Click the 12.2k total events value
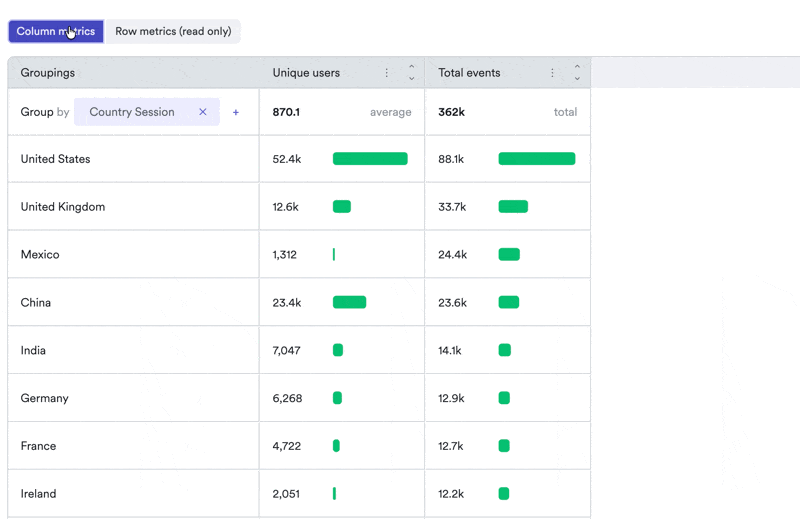Image resolution: width=800 pixels, height=519 pixels. [x=451, y=493]
